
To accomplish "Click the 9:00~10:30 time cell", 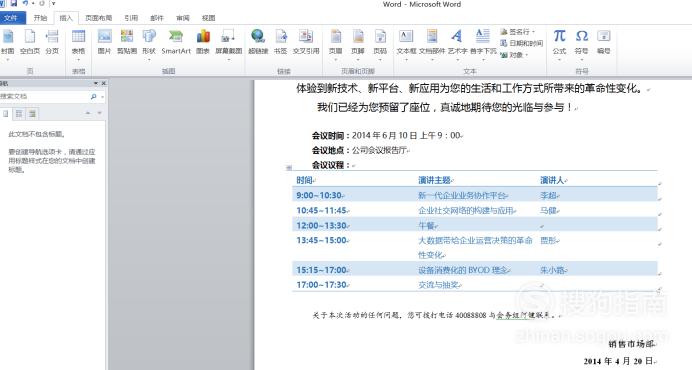I will (x=320, y=195).
